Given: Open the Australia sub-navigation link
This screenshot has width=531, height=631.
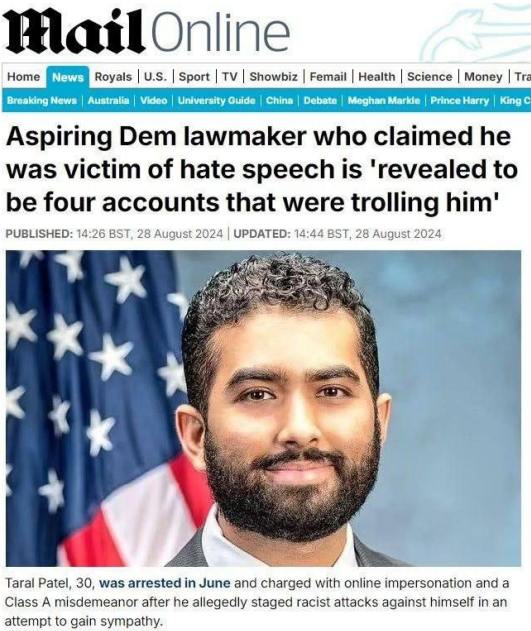Looking at the screenshot, I should [x=109, y=100].
